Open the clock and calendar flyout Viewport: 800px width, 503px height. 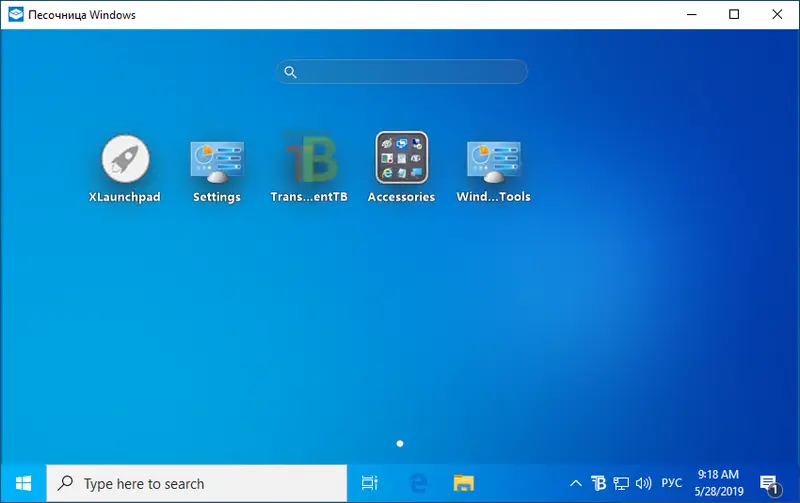(x=717, y=483)
